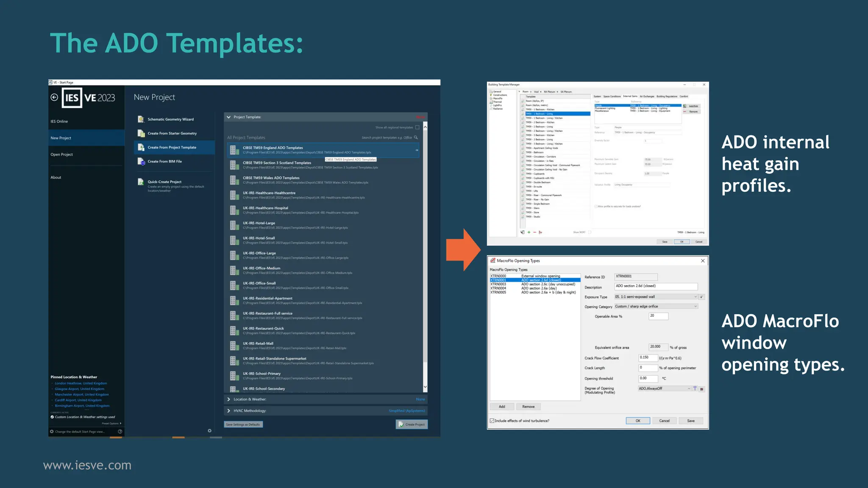
Task: Open settings gear below the project options list
Action: [x=209, y=431]
